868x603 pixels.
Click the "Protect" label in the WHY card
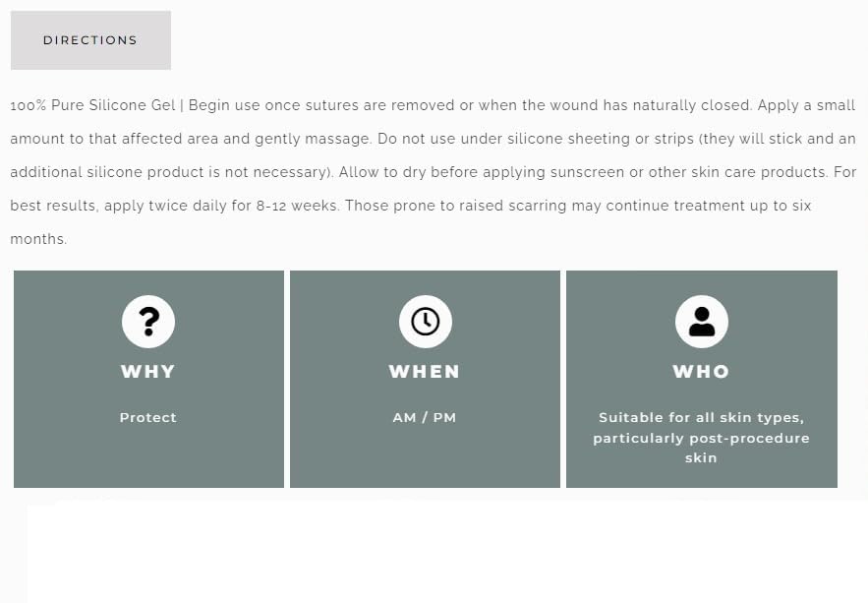point(148,417)
